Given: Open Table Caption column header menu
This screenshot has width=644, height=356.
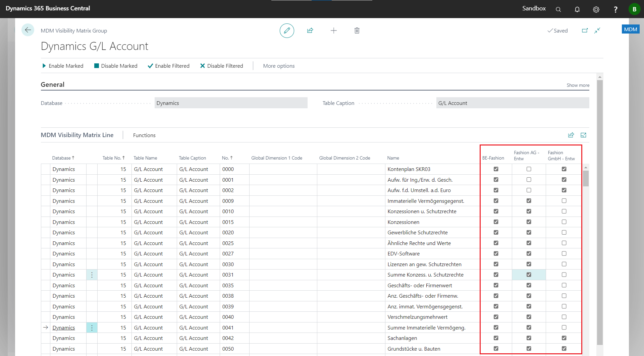Looking at the screenshot, I should coord(192,158).
